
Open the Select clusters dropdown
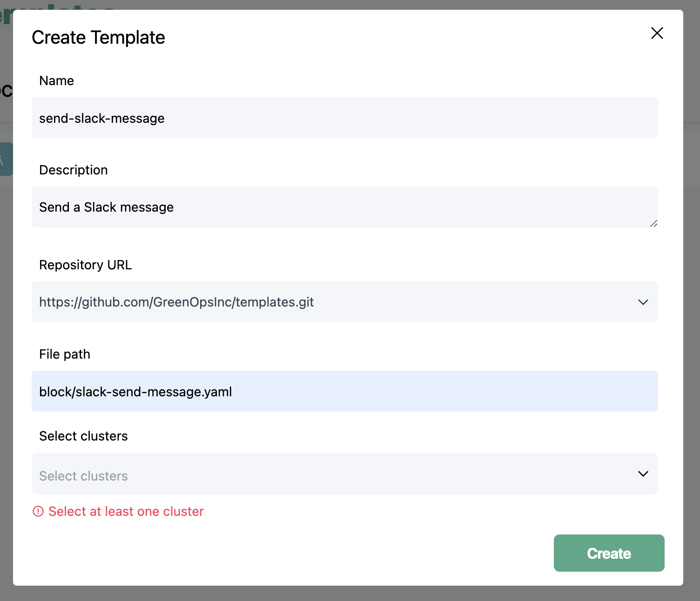pos(345,474)
